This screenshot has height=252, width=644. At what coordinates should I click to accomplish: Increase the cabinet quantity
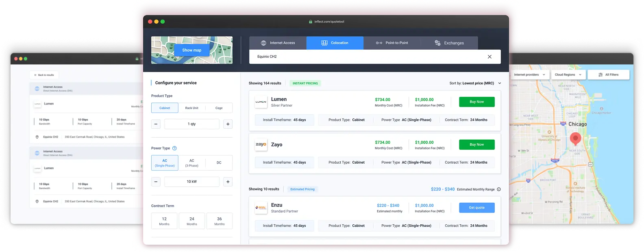[228, 124]
